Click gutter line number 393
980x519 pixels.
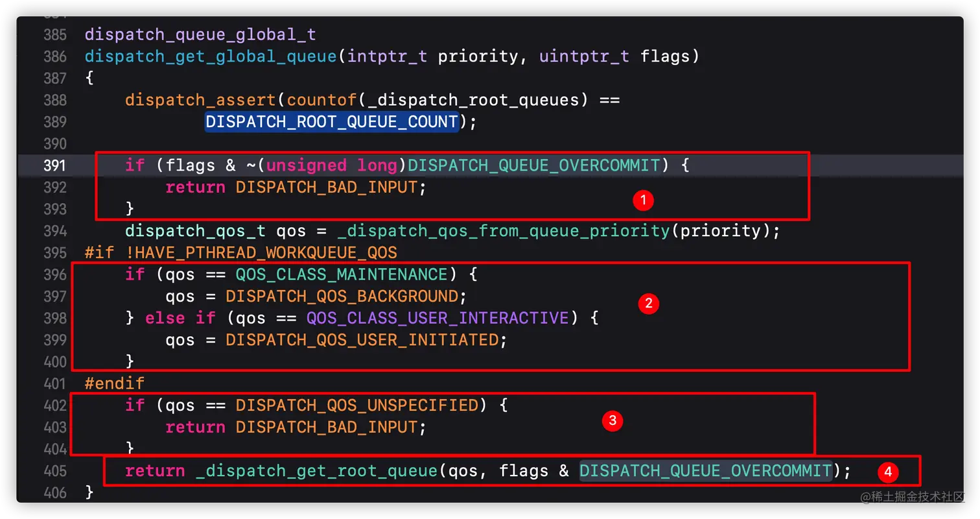[55, 209]
